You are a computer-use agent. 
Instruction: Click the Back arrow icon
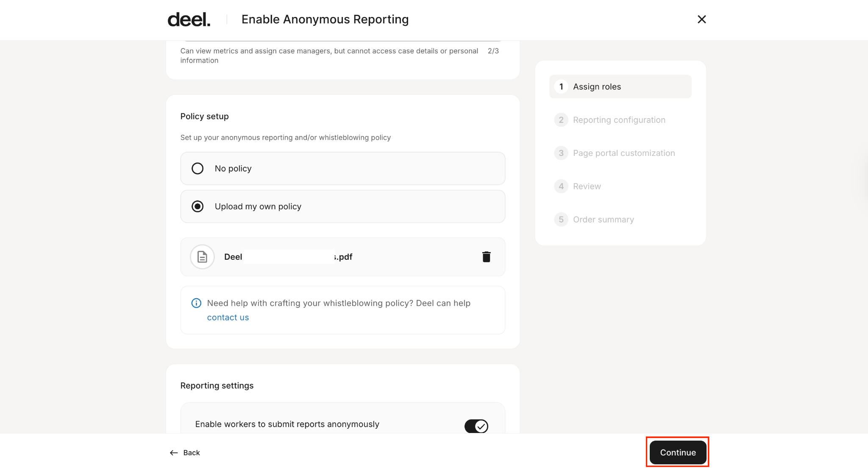tap(174, 453)
